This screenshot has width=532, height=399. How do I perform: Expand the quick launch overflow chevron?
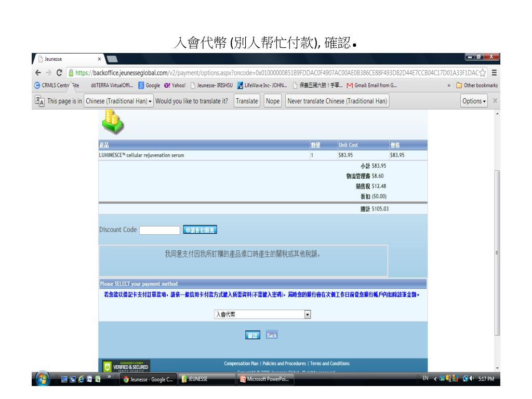pyautogui.click(x=109, y=377)
